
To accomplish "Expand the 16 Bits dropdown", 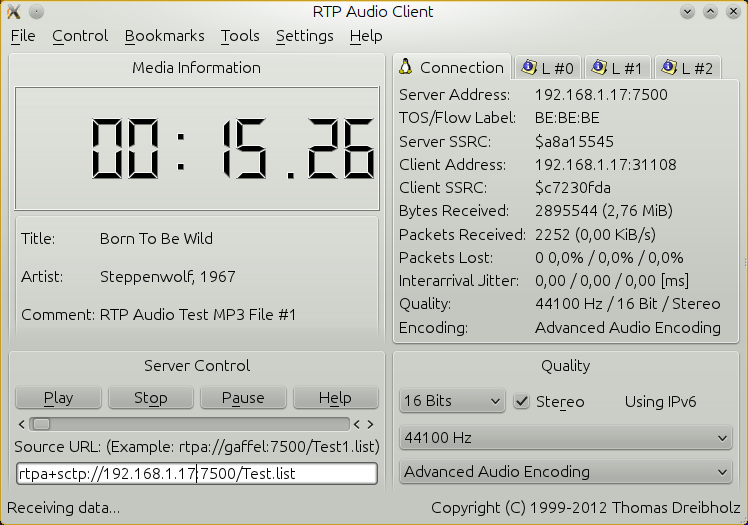I will coord(452,401).
